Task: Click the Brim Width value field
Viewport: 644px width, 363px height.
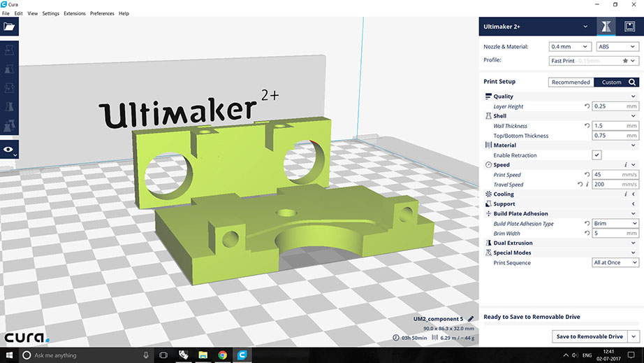Action: tap(615, 233)
